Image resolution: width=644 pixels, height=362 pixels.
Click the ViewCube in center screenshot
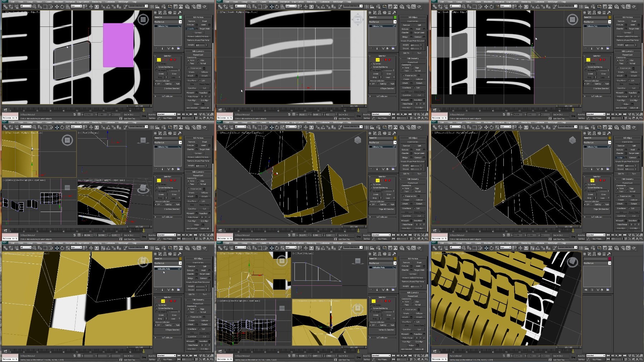pos(357,140)
